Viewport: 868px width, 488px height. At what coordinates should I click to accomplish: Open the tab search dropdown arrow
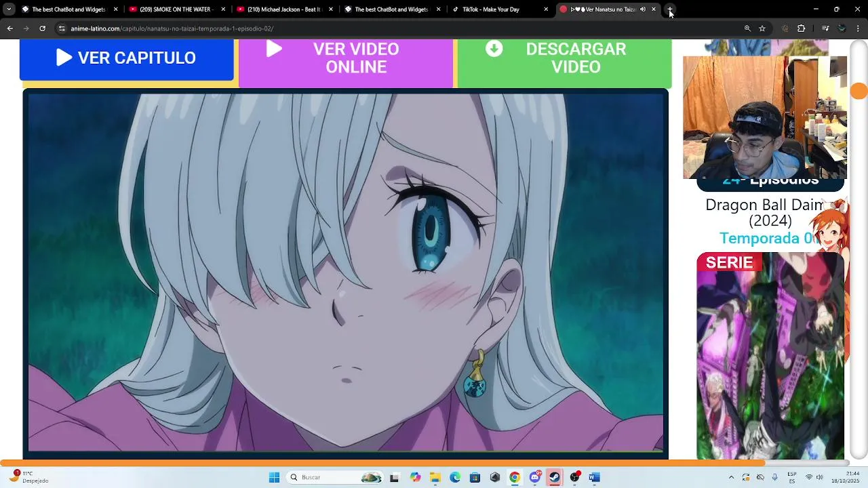(x=9, y=9)
